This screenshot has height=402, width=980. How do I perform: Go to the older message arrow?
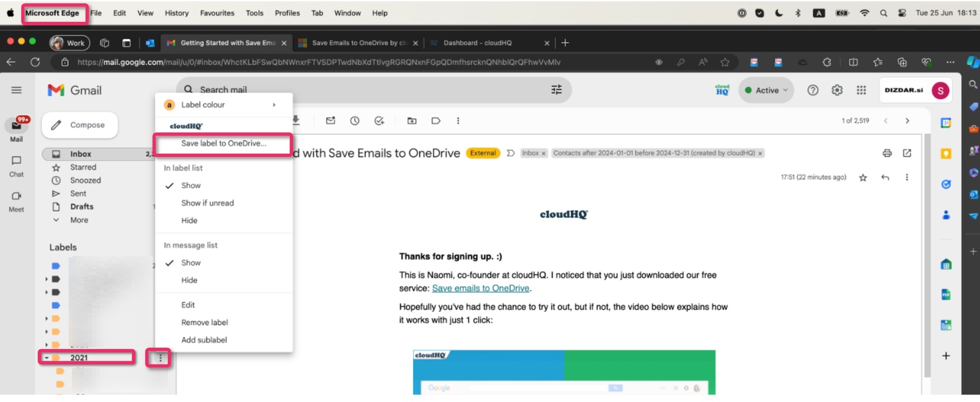[x=907, y=121]
